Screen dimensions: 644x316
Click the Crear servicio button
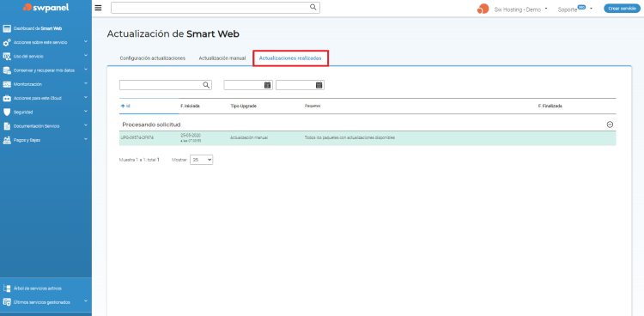[x=623, y=9]
